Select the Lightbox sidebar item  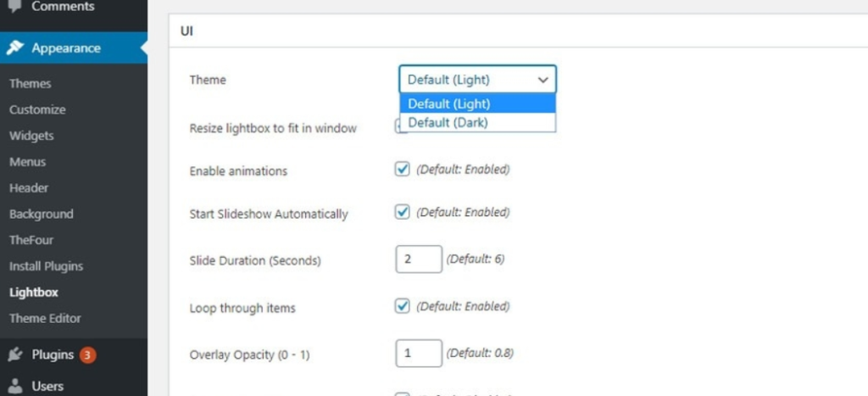[34, 293]
